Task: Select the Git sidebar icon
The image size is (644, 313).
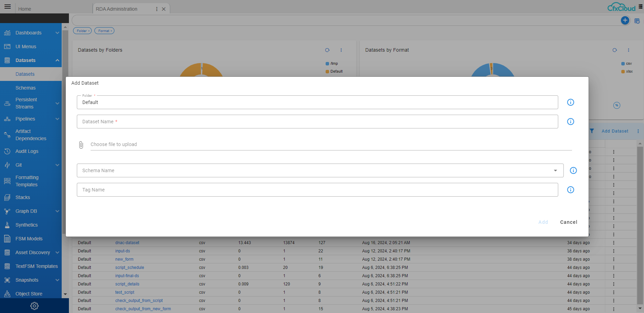Action: pos(7,165)
